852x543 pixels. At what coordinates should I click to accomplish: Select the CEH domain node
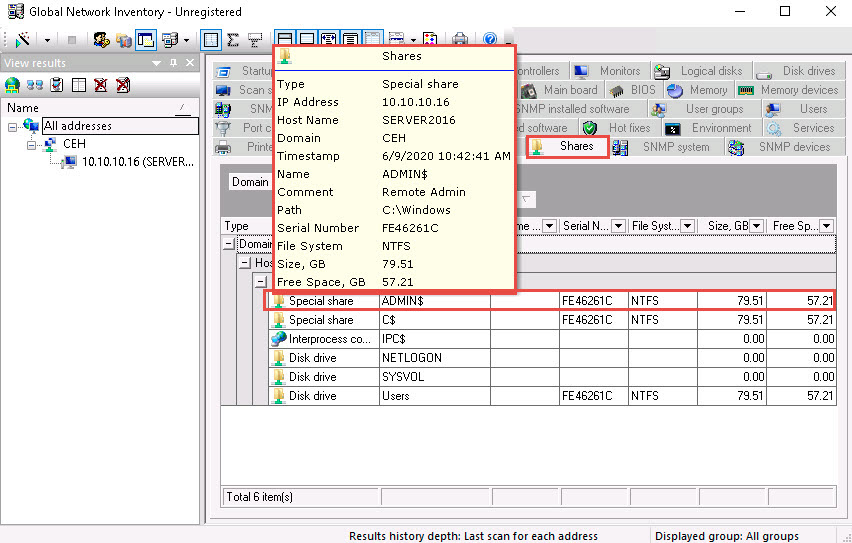click(x=74, y=143)
